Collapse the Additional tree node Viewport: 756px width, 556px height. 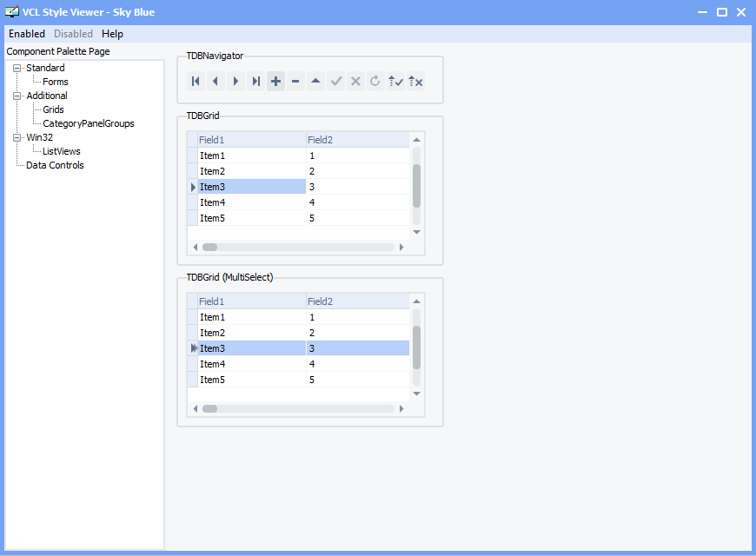pos(17,96)
